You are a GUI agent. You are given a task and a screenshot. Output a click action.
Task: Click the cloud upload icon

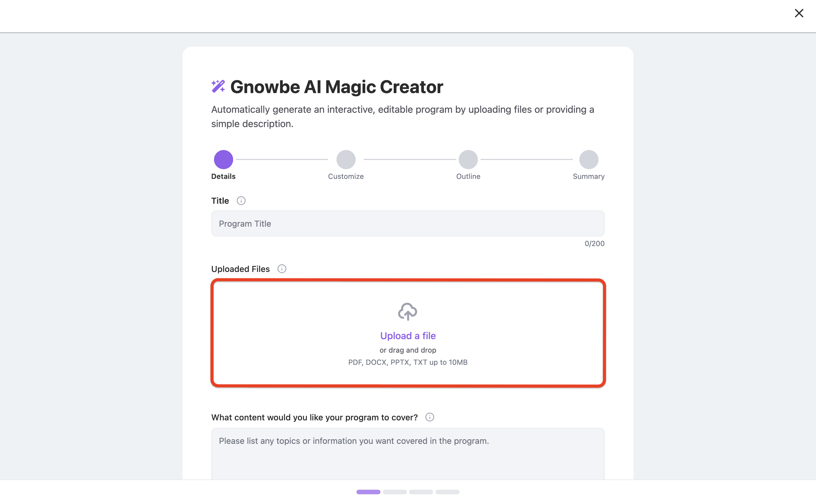pos(408,312)
